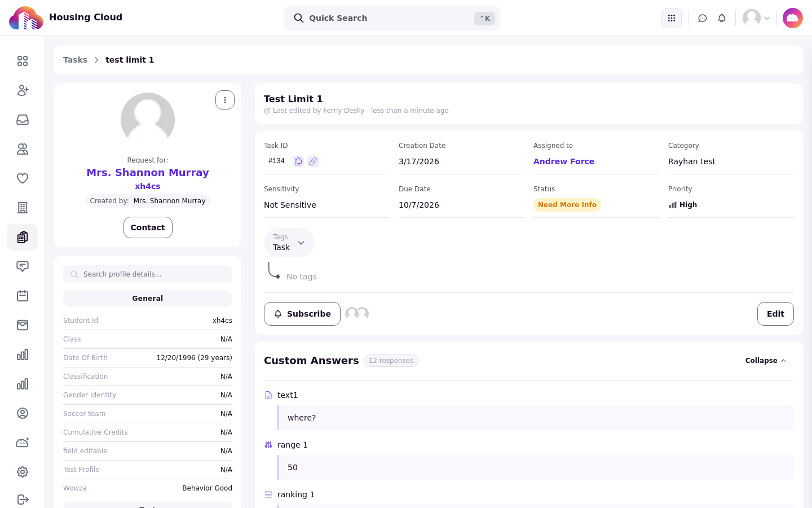812x508 pixels.
Task: Click the 12 responses badge
Action: [x=391, y=361]
